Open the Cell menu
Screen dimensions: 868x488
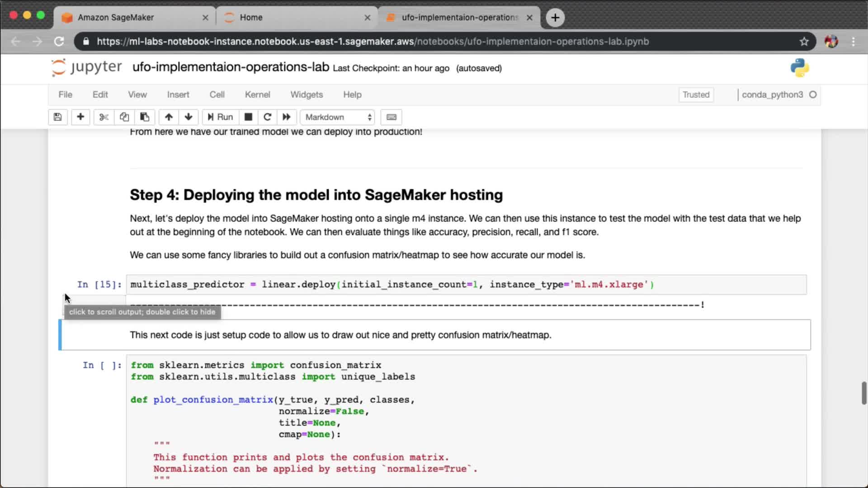click(x=217, y=94)
